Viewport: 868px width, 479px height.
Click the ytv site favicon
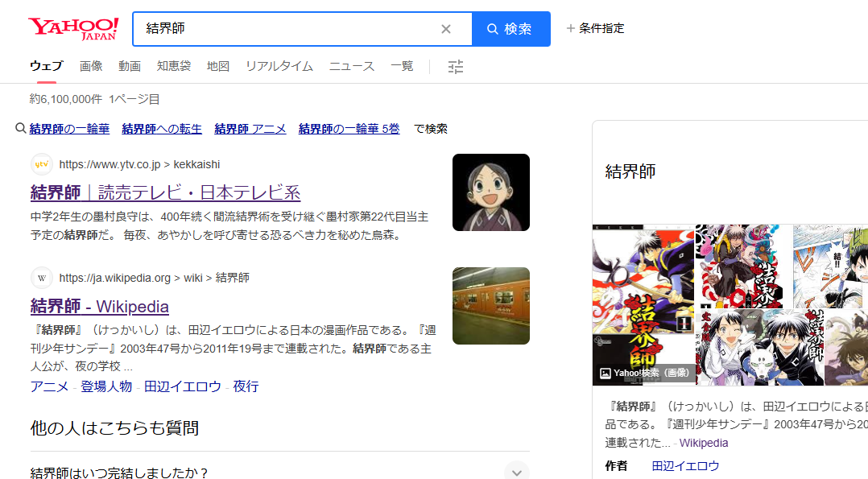(42, 164)
